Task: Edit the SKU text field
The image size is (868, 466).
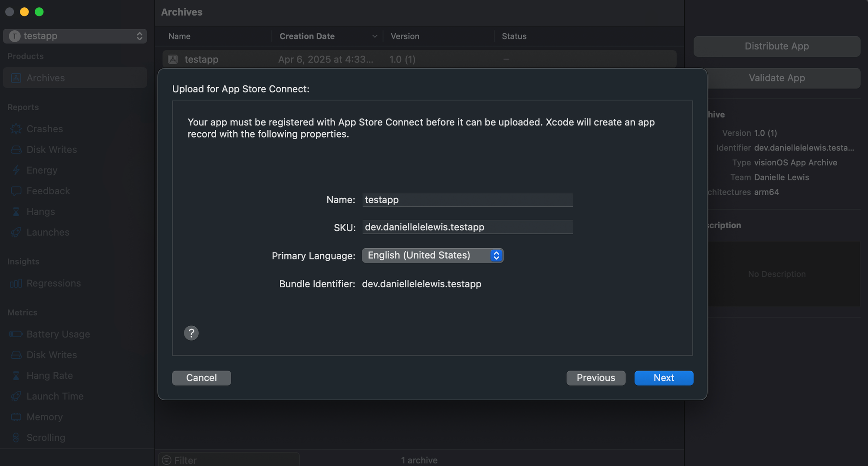Action: [467, 227]
